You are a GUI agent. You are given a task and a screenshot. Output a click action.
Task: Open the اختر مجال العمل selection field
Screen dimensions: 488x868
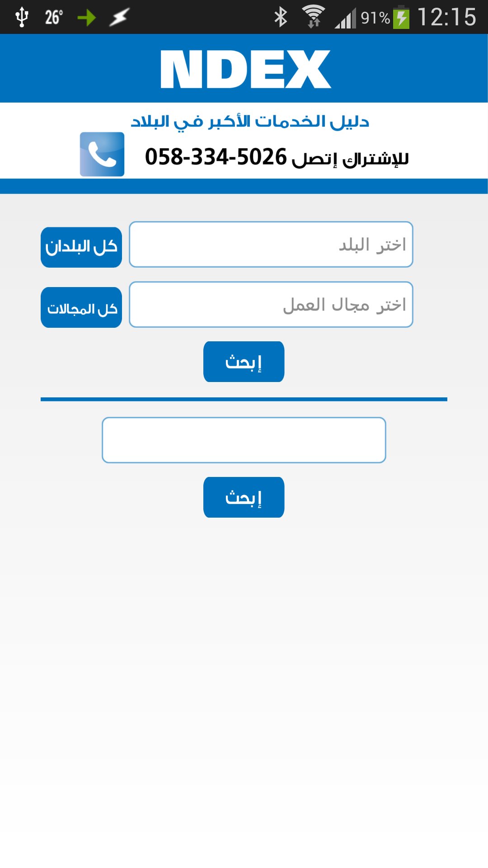[x=271, y=305]
